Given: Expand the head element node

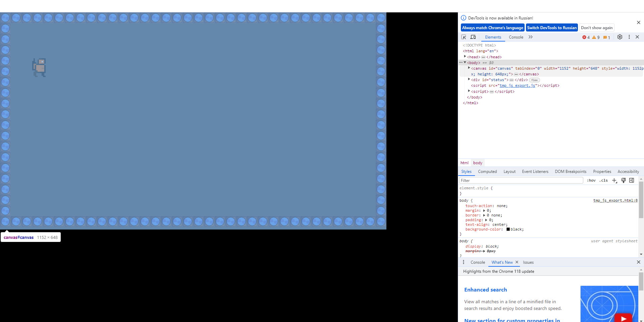Looking at the screenshot, I should 465,57.
